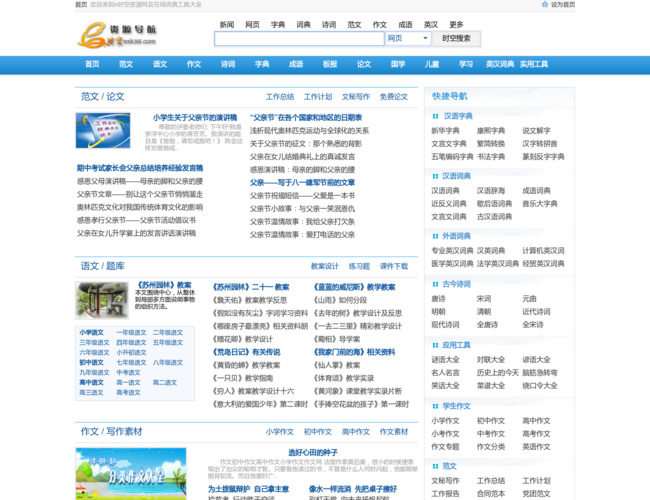Focus the search text box
The height and width of the screenshot is (500, 650).
point(299,39)
